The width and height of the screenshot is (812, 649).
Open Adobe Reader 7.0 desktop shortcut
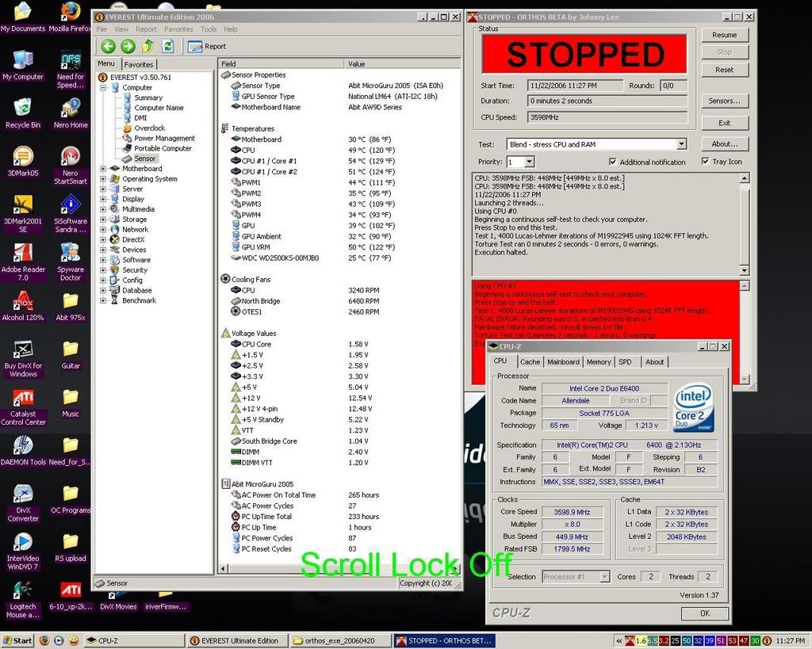point(23,262)
